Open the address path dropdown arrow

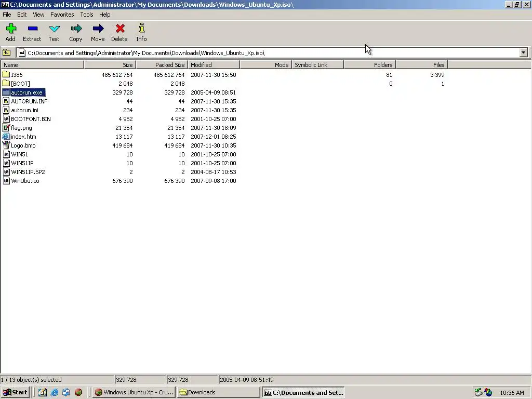[x=523, y=52]
